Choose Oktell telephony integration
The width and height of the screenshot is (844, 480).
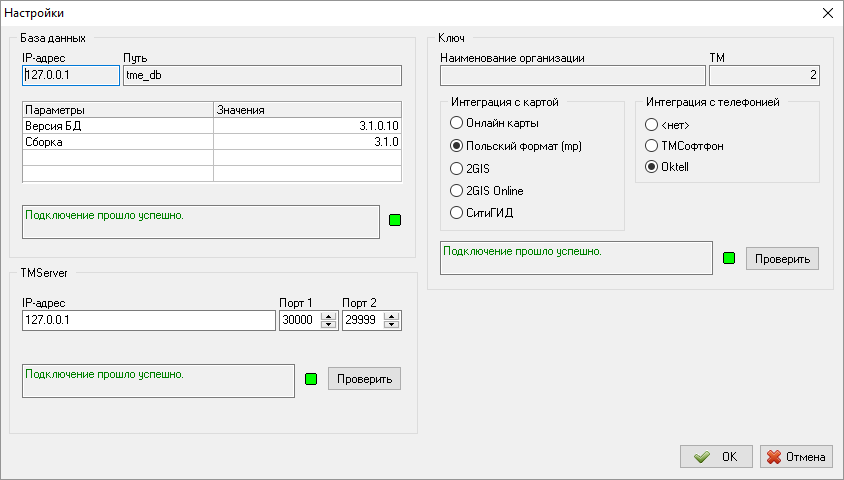[652, 167]
